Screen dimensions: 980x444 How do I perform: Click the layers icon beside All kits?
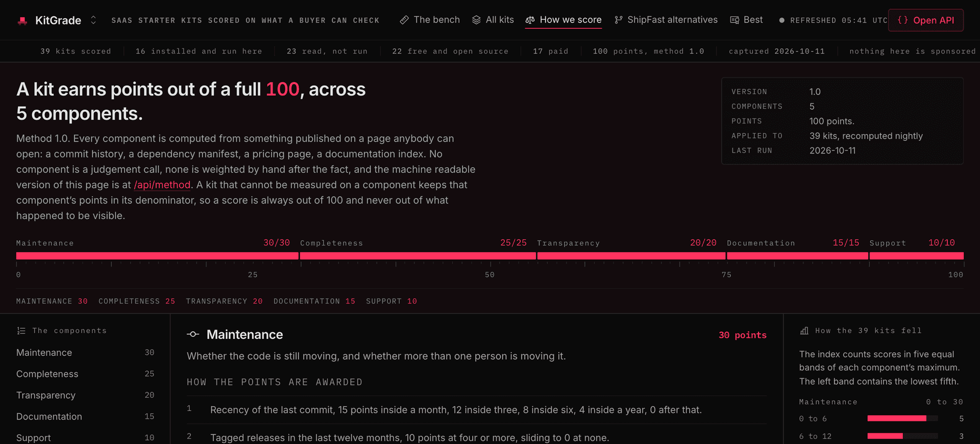pyautogui.click(x=476, y=20)
